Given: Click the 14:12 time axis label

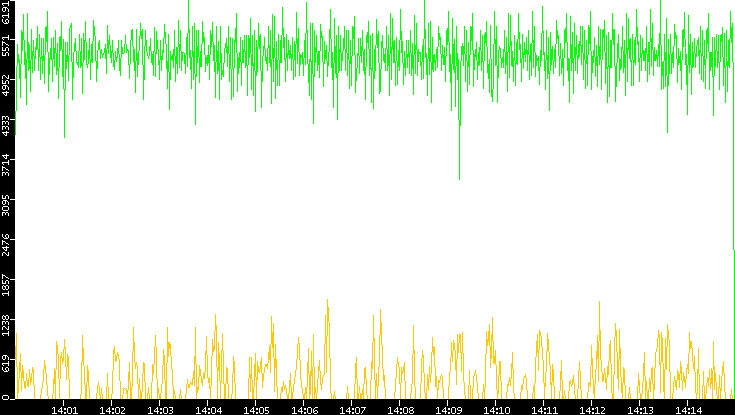Looking at the screenshot, I should (x=592, y=411).
